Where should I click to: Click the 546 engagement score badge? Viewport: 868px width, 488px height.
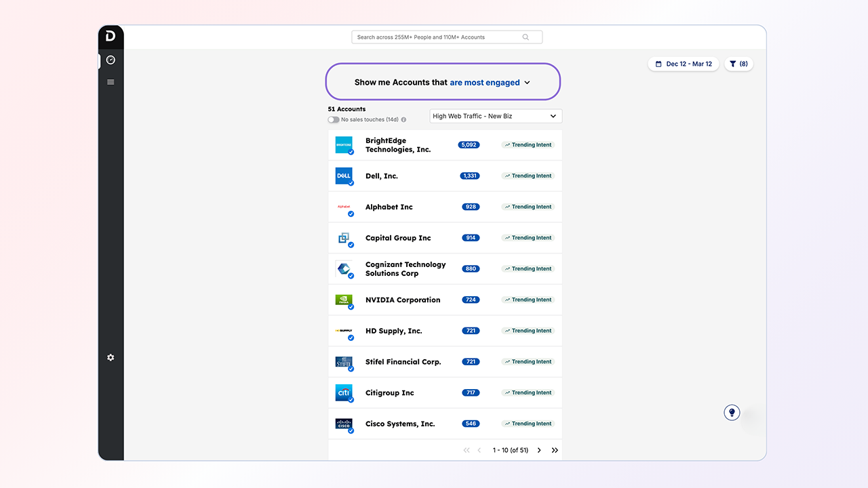(471, 424)
